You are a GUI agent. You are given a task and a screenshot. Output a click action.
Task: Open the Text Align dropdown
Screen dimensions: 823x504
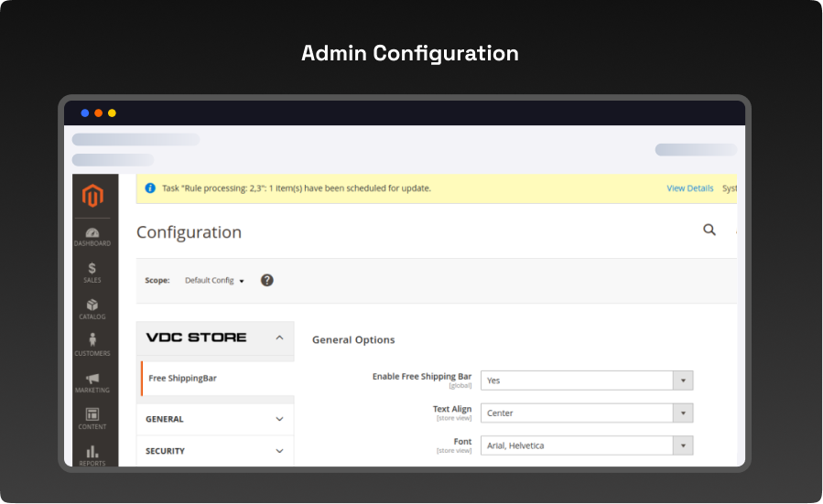pyautogui.click(x=588, y=413)
